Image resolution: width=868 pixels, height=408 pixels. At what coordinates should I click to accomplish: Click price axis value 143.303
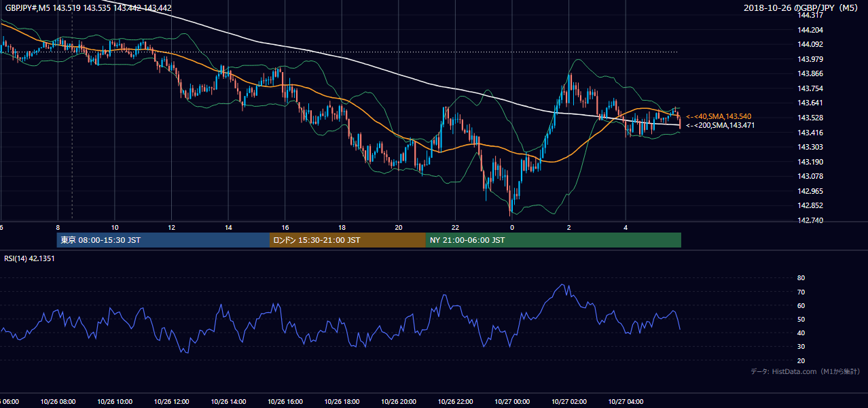pyautogui.click(x=810, y=147)
